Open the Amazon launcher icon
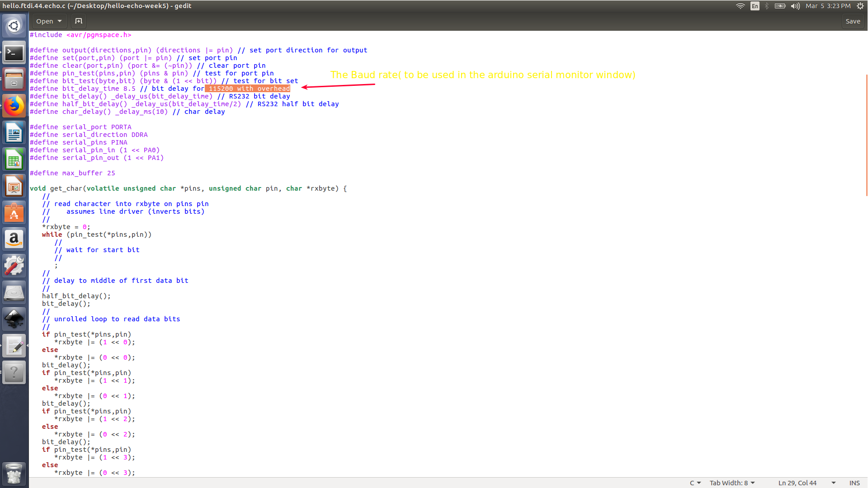 coord(14,239)
